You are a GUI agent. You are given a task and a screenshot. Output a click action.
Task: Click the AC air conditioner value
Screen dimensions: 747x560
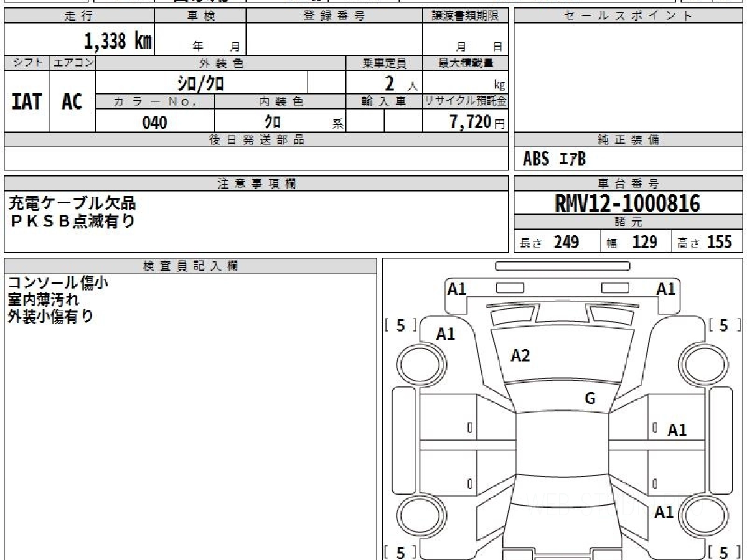(x=72, y=102)
